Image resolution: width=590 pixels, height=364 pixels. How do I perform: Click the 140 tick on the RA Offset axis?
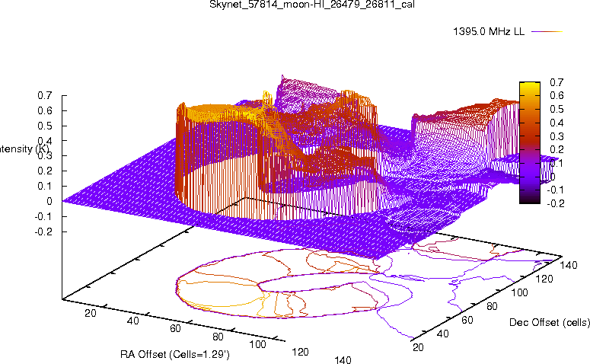343,360
